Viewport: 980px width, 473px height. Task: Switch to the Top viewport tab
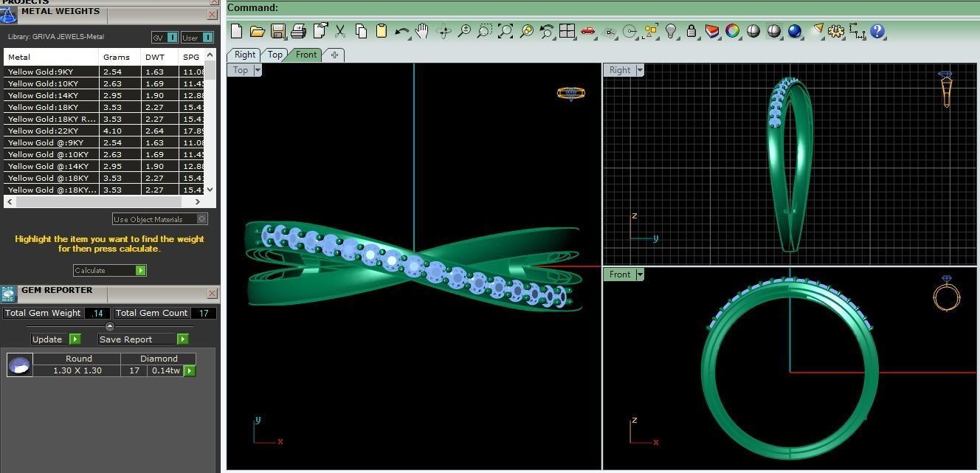[275, 55]
